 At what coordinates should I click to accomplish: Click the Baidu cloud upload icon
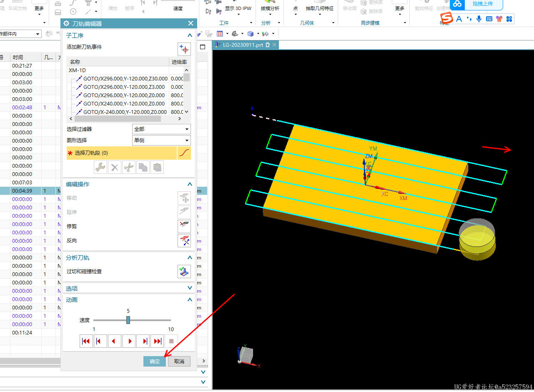[x=458, y=4]
